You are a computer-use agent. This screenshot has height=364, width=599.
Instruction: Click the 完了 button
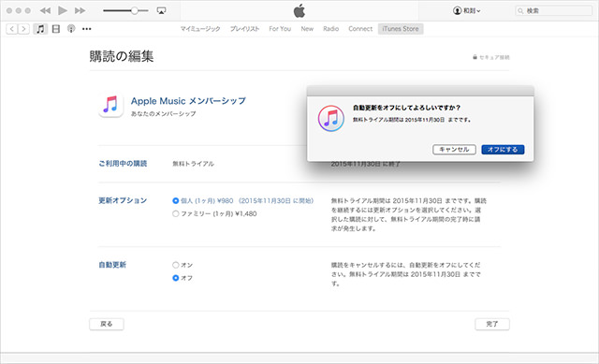[492, 324]
